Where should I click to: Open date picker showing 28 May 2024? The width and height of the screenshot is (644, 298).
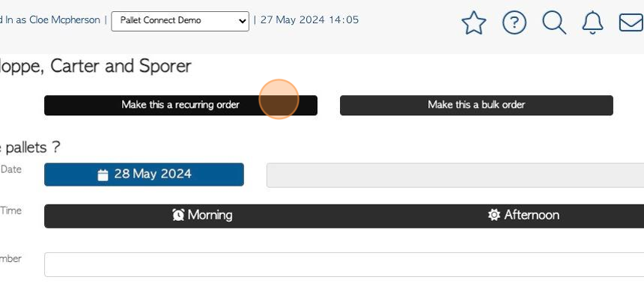(x=145, y=174)
